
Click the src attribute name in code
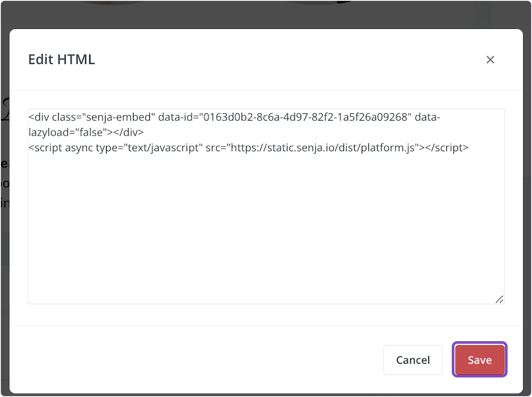point(215,148)
